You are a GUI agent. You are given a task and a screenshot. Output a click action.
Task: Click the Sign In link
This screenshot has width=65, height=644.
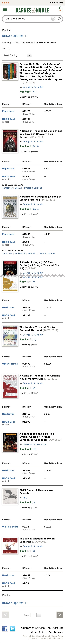tap(6, 3)
